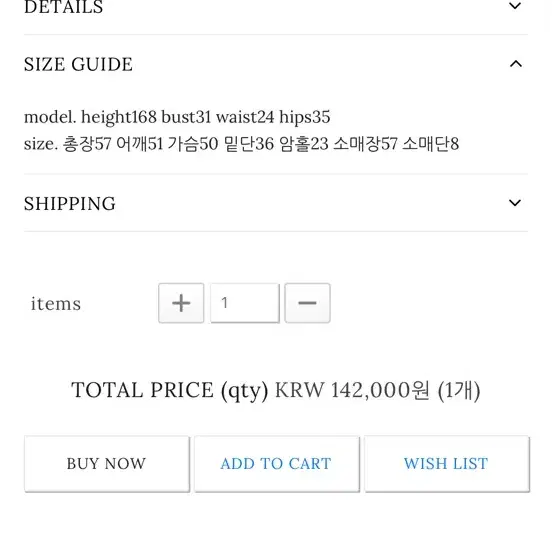554x554 pixels.
Task: Focus the quantity input field showing 1
Action: 245,303
